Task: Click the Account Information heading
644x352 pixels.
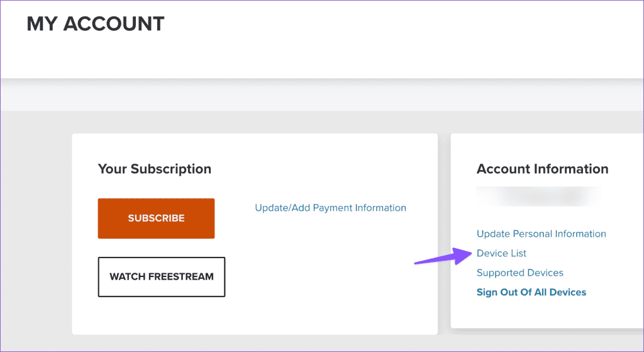Action: tap(542, 169)
